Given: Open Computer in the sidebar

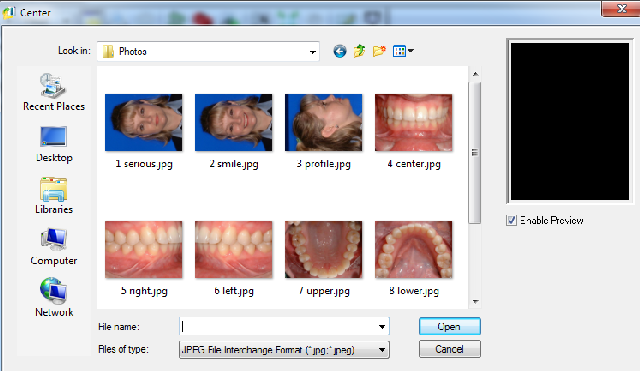Looking at the screenshot, I should [x=54, y=247].
